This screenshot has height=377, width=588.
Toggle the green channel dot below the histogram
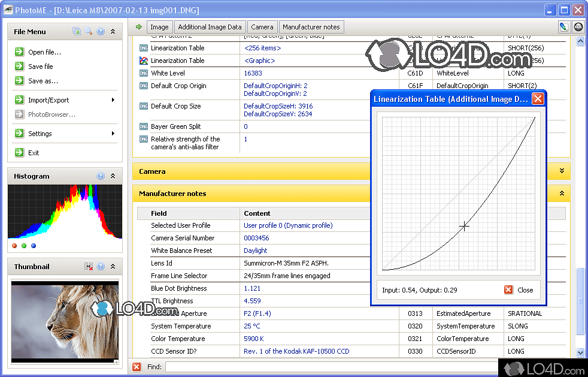[23, 246]
